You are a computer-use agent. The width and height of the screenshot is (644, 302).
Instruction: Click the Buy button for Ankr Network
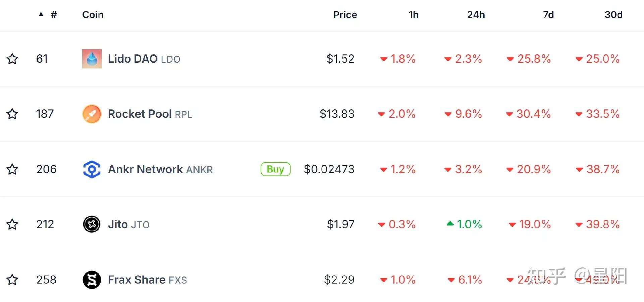click(275, 169)
